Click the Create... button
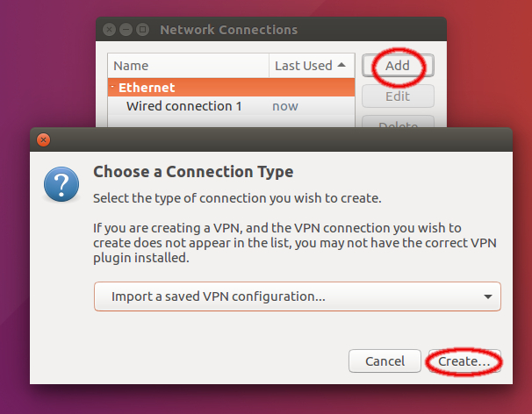 point(464,360)
